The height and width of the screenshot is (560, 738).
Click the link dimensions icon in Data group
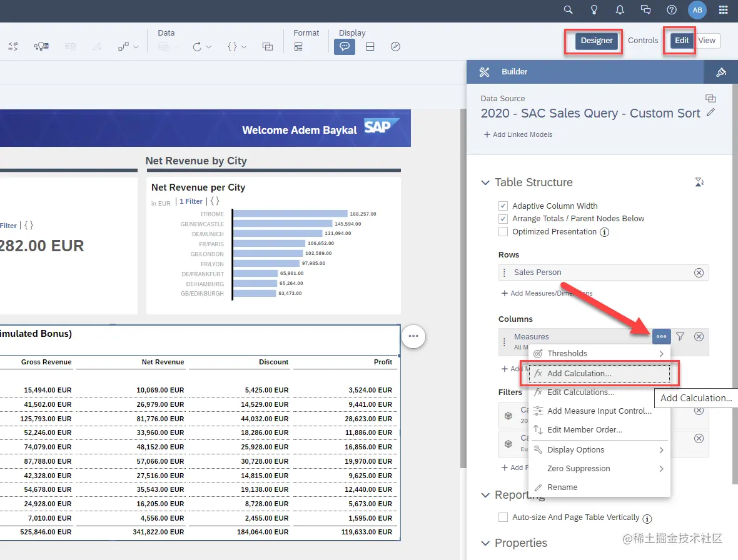click(267, 46)
